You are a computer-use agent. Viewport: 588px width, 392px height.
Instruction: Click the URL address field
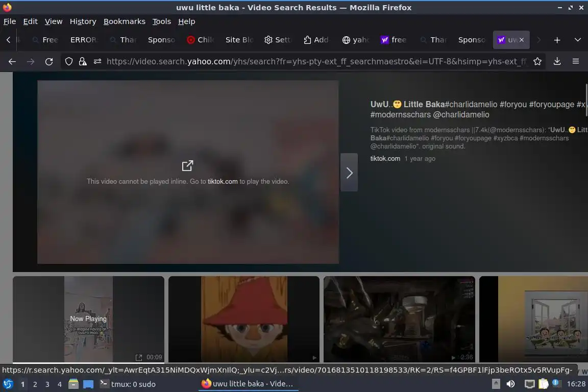315,62
